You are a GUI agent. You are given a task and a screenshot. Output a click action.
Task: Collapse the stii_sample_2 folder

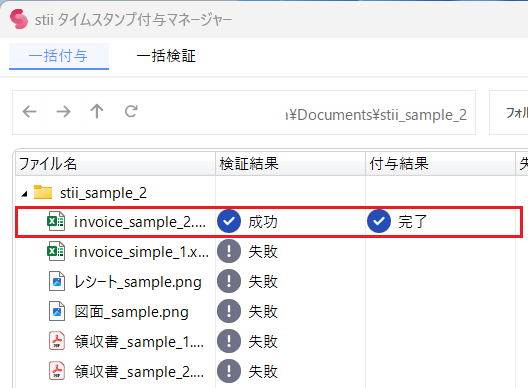pyautogui.click(x=24, y=194)
